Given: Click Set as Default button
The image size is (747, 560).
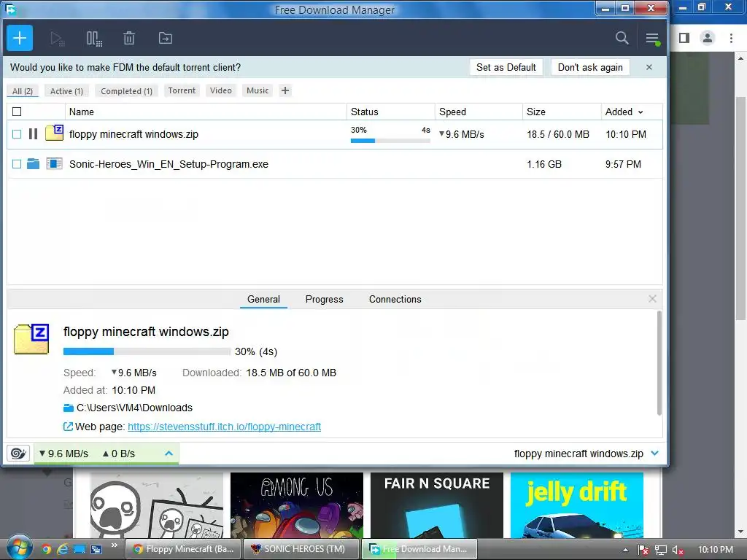Looking at the screenshot, I should (506, 67).
